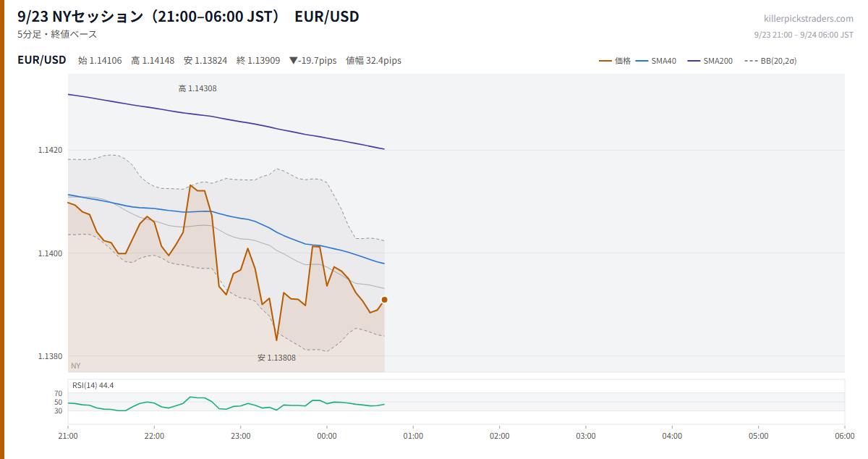Toggle the SMA40 legend entry
This screenshot has height=459, width=868.
(x=656, y=61)
